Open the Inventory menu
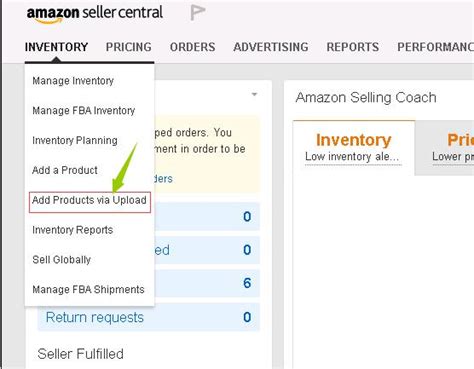Viewport: 474px width, 369px height. (x=57, y=47)
